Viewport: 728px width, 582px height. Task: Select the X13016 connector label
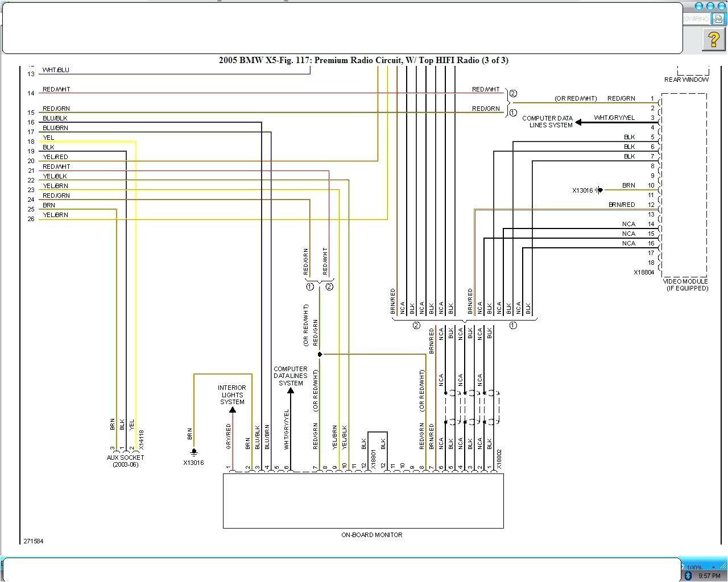point(194,463)
